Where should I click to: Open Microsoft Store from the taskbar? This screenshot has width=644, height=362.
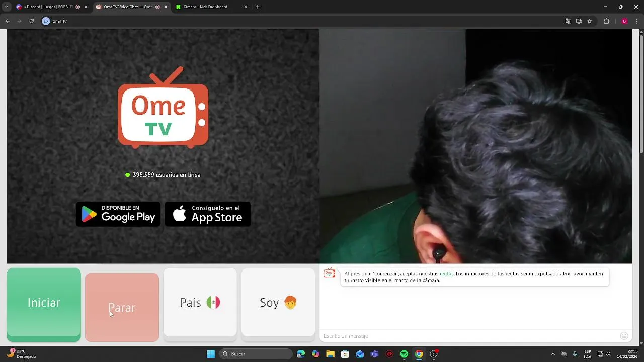(x=345, y=354)
